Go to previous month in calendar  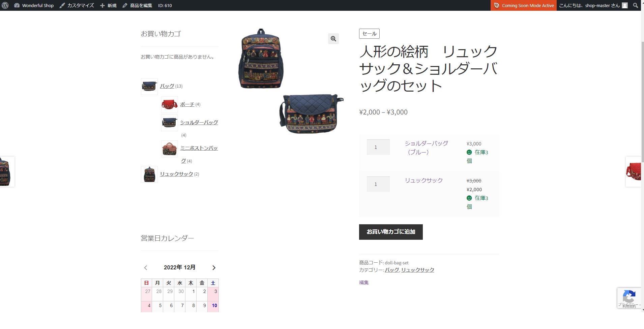(x=146, y=268)
